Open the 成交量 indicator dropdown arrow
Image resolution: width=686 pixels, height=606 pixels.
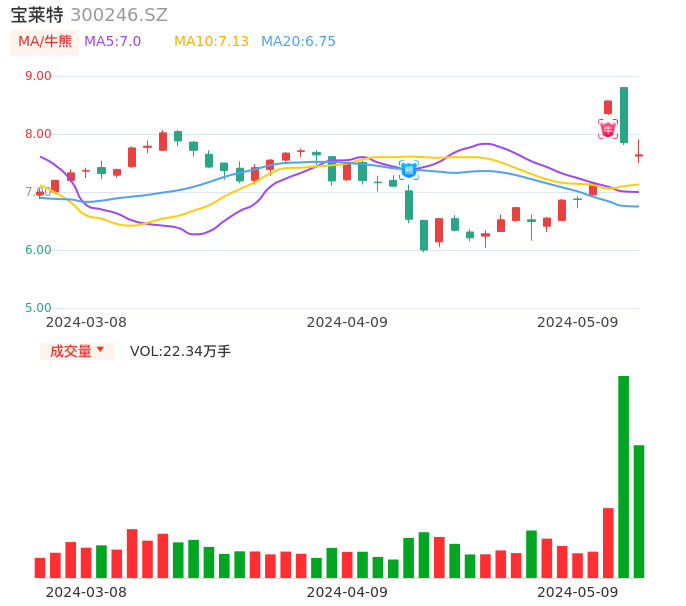(100, 350)
